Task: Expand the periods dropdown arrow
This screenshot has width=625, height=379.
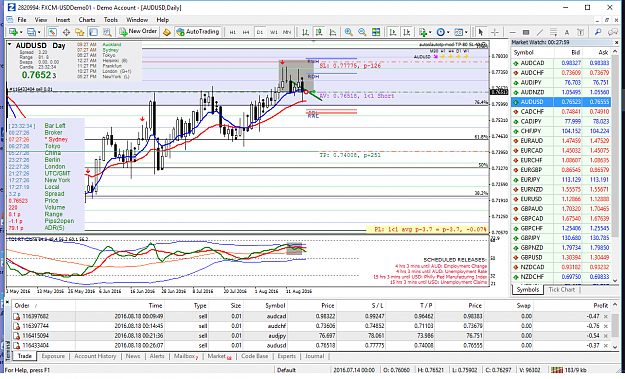Action: pyautogui.click(x=448, y=32)
